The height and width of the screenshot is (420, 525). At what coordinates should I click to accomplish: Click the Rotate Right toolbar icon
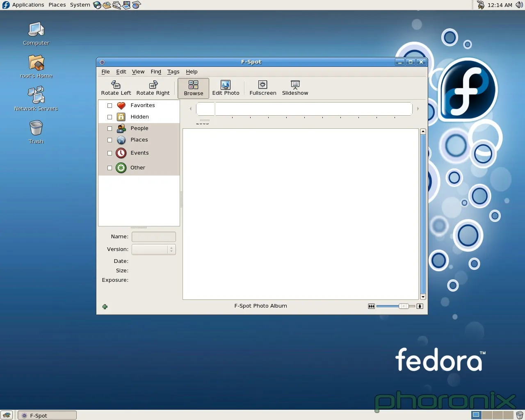153,84
